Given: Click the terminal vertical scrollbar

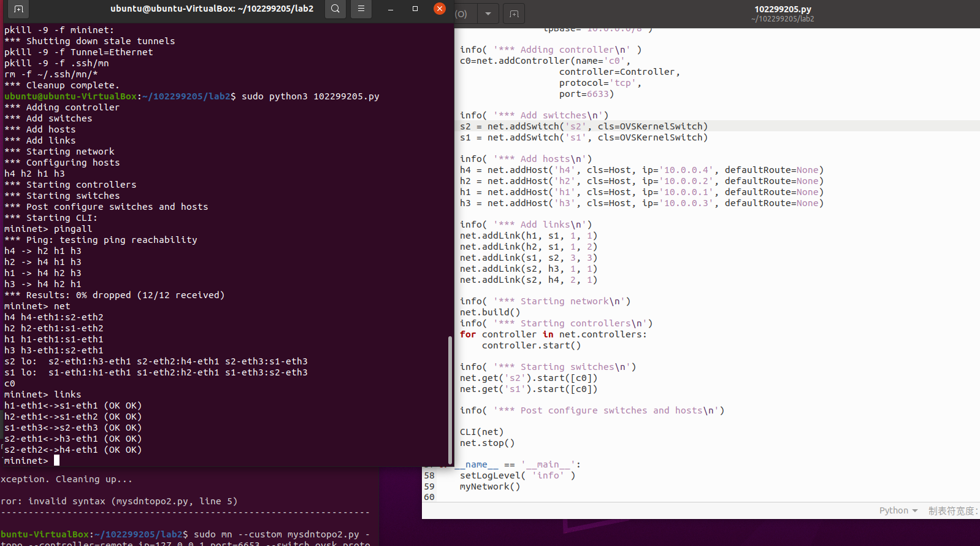Looking at the screenshot, I should pos(451,400).
